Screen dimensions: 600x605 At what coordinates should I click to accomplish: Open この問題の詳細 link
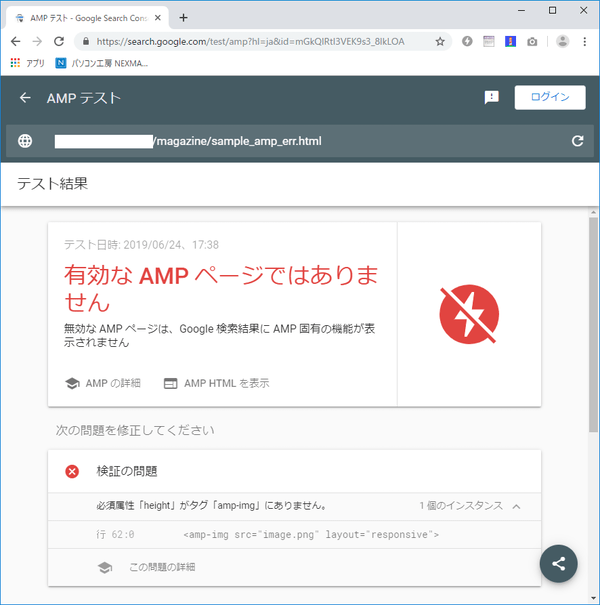[x=162, y=567]
